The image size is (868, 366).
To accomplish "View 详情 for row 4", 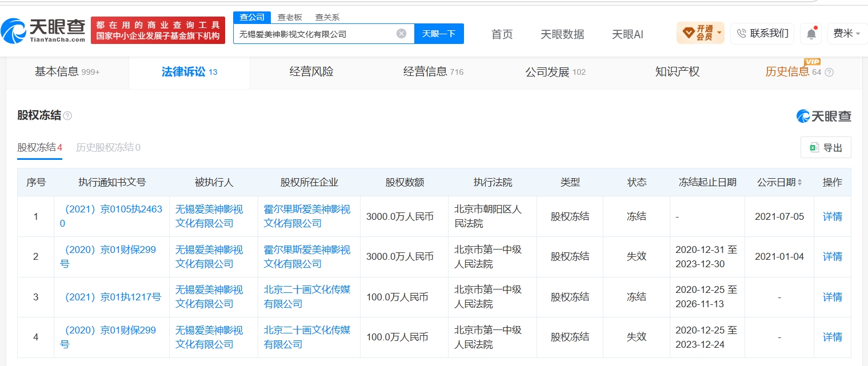I will click(833, 337).
